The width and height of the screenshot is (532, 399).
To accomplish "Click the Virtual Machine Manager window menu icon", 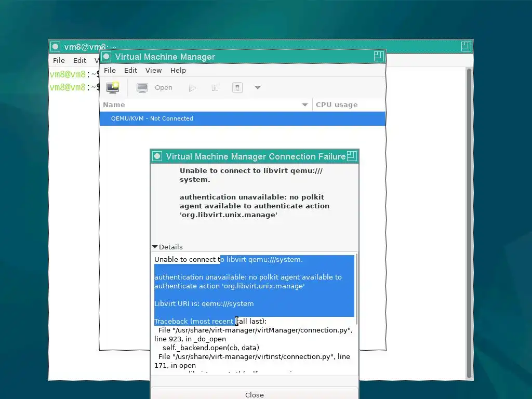I will 107,56.
